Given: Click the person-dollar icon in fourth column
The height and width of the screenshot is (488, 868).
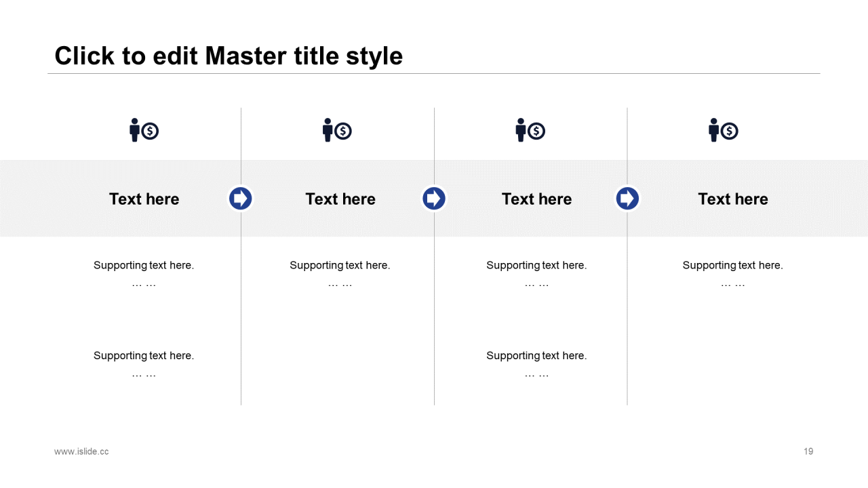Looking at the screenshot, I should (x=724, y=130).
